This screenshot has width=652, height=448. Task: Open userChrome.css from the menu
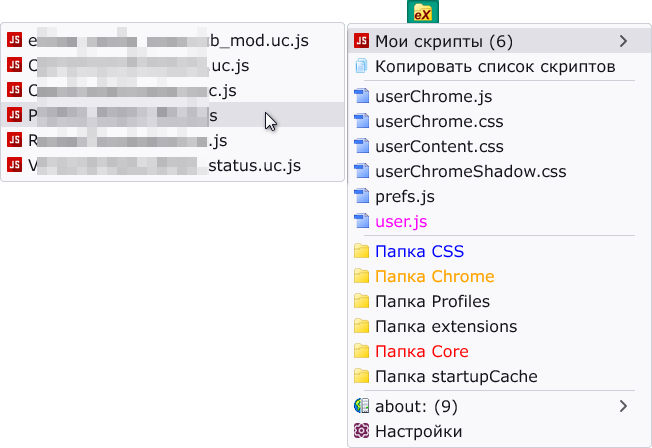(499, 121)
